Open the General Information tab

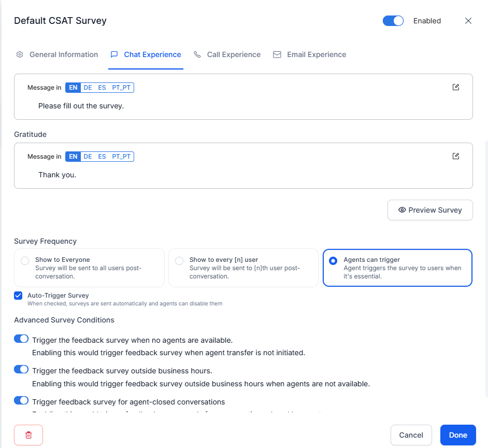(x=57, y=54)
